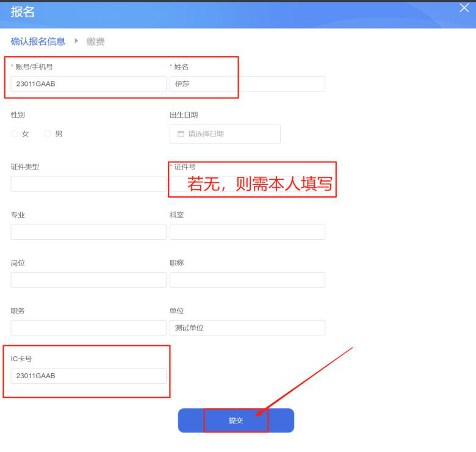The image size is (476, 452).
Task: Go to the 缴费 step
Action: pos(95,41)
